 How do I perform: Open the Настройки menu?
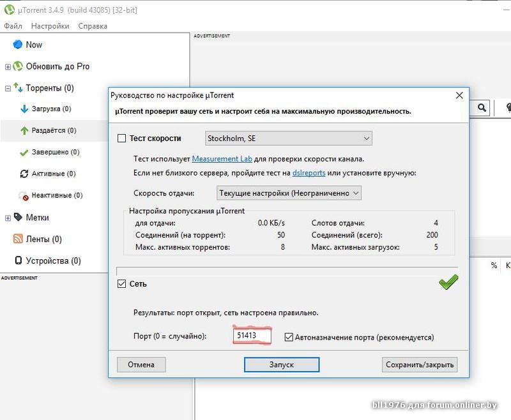tap(50, 26)
